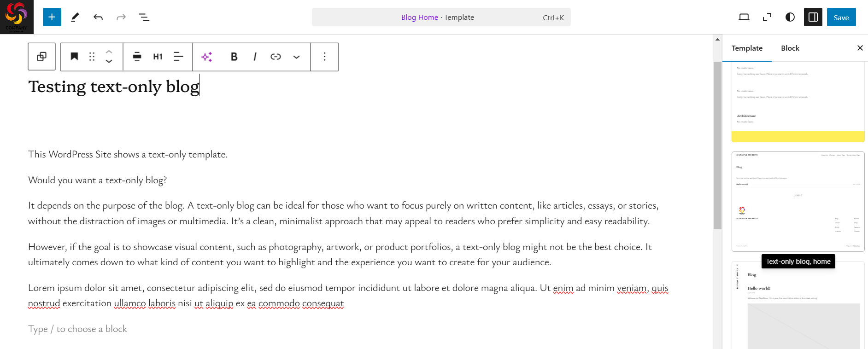
Task: Open the Blog Home Template command bar
Action: 441,17
